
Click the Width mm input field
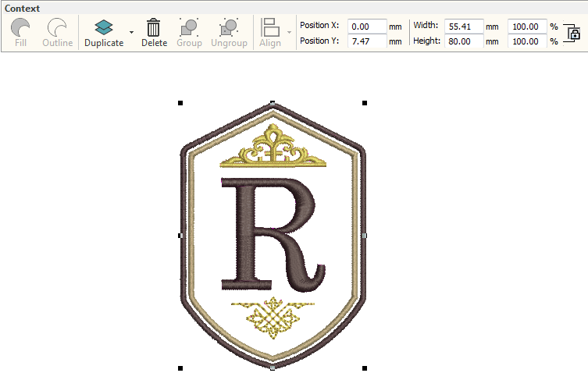pyautogui.click(x=464, y=27)
